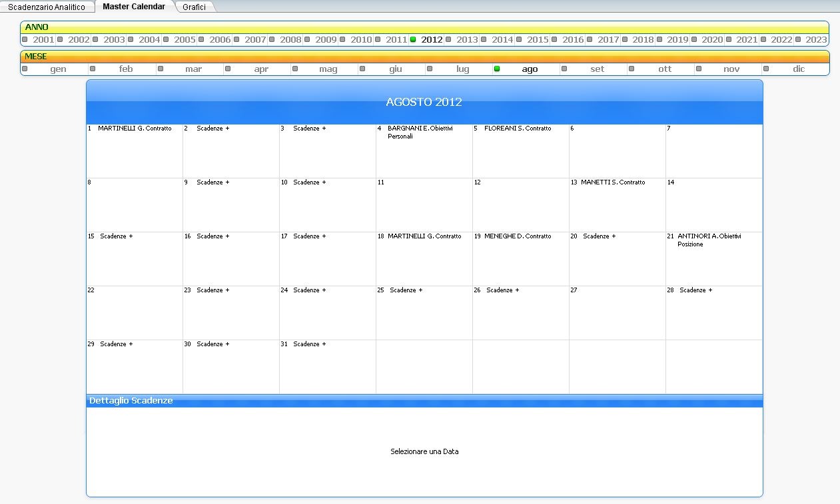
Task: Click the day 8 calendar cell
Action: coord(135,205)
